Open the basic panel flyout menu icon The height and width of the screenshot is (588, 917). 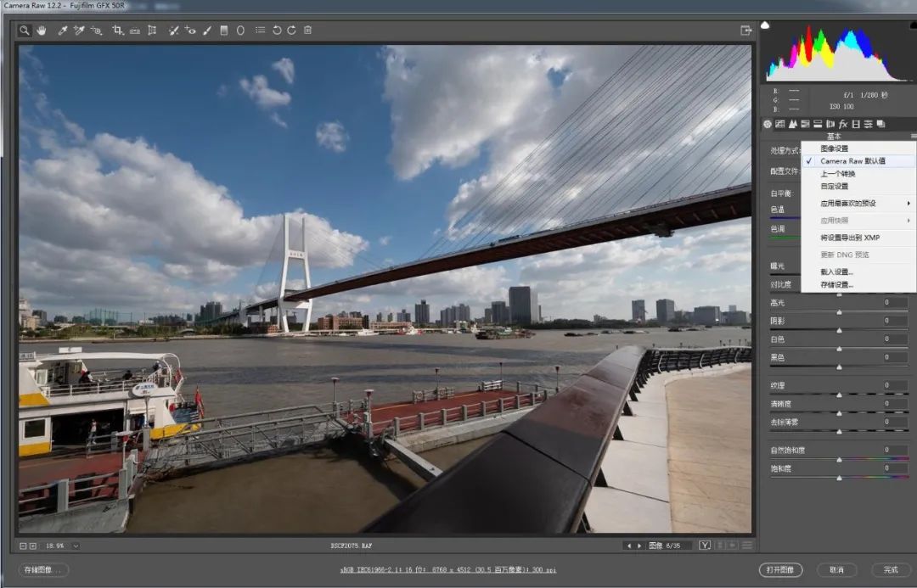tap(913, 136)
